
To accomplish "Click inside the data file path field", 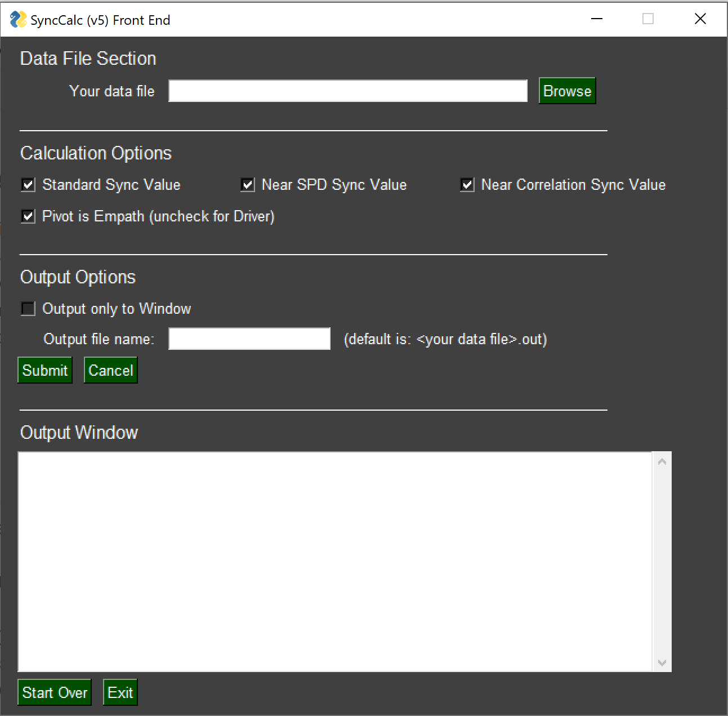I will [x=347, y=91].
